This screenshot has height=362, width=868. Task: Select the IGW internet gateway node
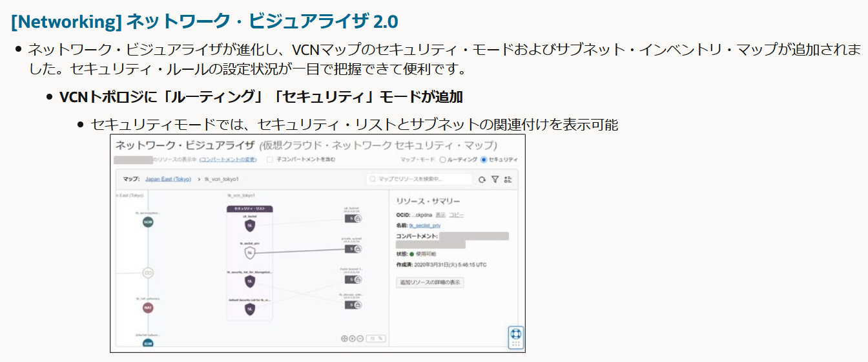pyautogui.click(x=148, y=344)
